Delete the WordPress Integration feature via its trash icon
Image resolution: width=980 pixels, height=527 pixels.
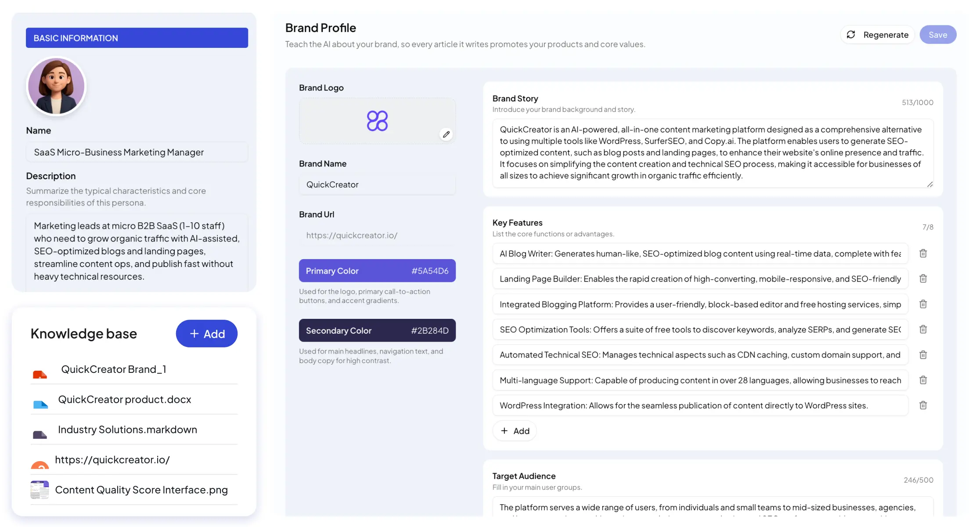pyautogui.click(x=923, y=405)
